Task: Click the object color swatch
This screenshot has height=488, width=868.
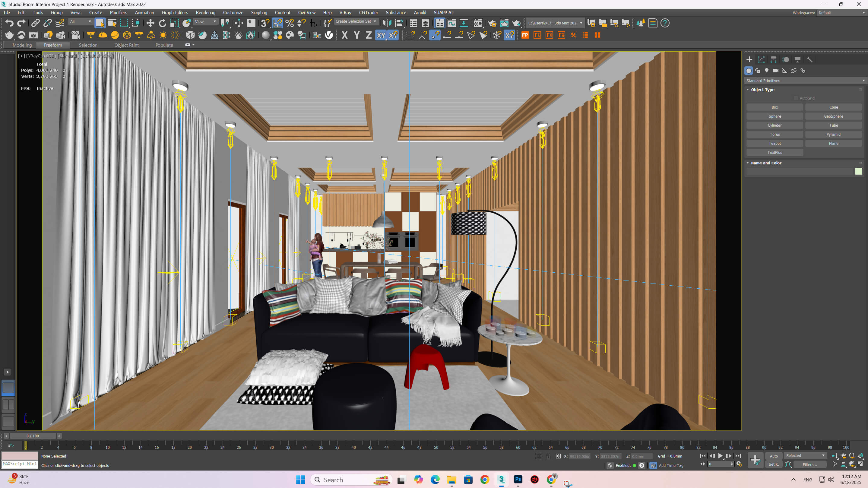Action: point(858,172)
